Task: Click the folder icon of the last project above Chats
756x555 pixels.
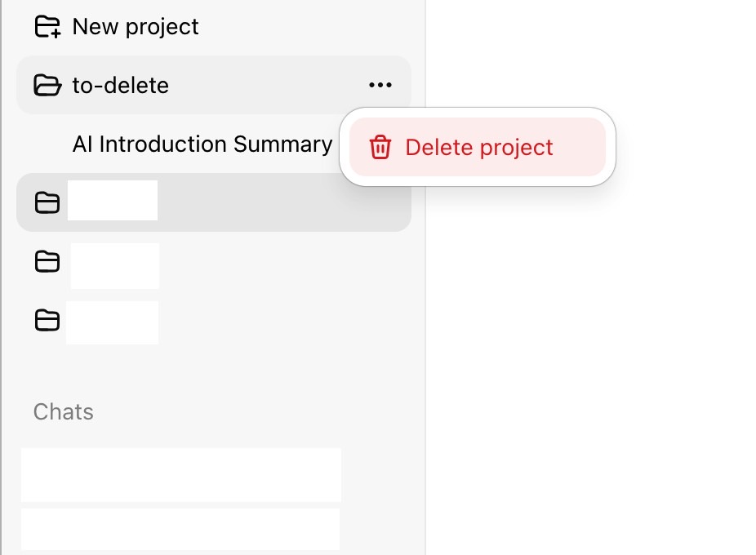Action: pyautogui.click(x=47, y=320)
